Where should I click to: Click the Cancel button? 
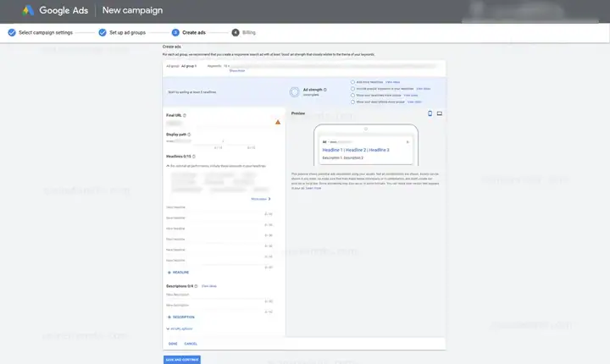(x=191, y=344)
